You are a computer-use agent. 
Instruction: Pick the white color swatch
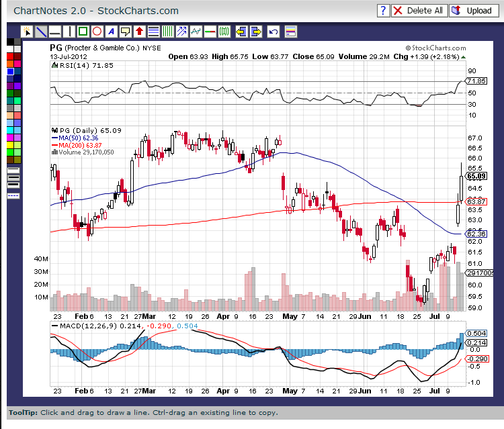(10, 49)
